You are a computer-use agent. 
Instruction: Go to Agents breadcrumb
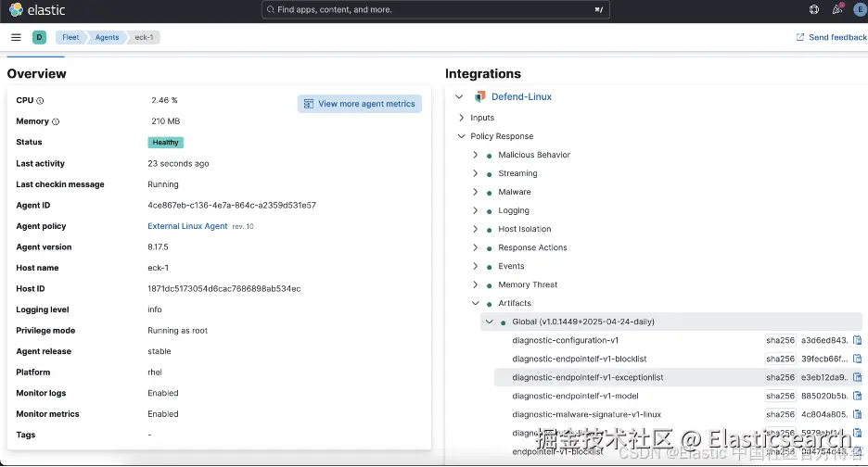107,37
